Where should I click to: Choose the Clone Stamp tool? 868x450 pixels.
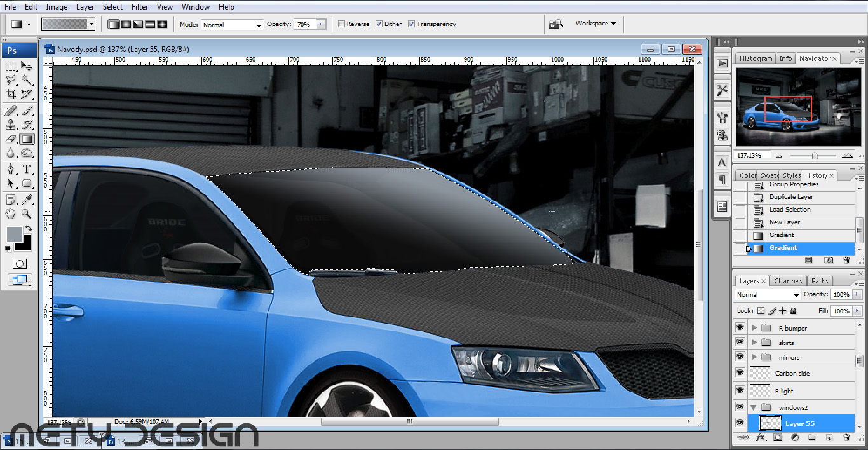[x=11, y=125]
